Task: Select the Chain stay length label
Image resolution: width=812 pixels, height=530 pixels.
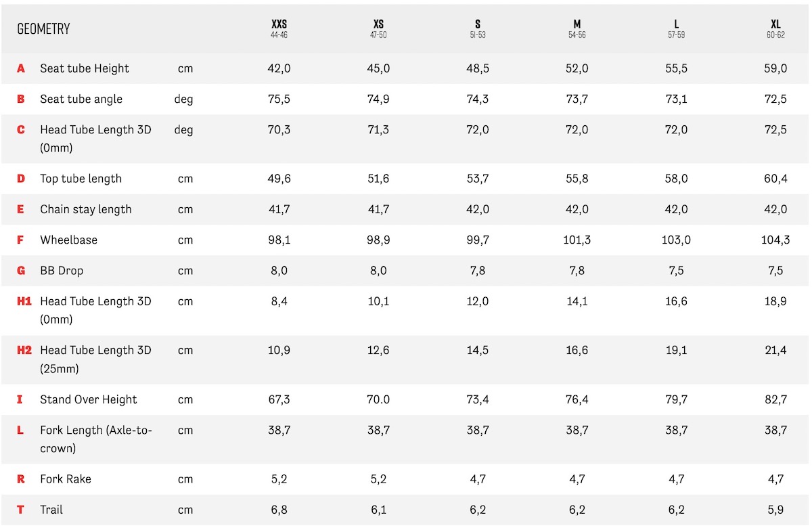Action: [86, 209]
